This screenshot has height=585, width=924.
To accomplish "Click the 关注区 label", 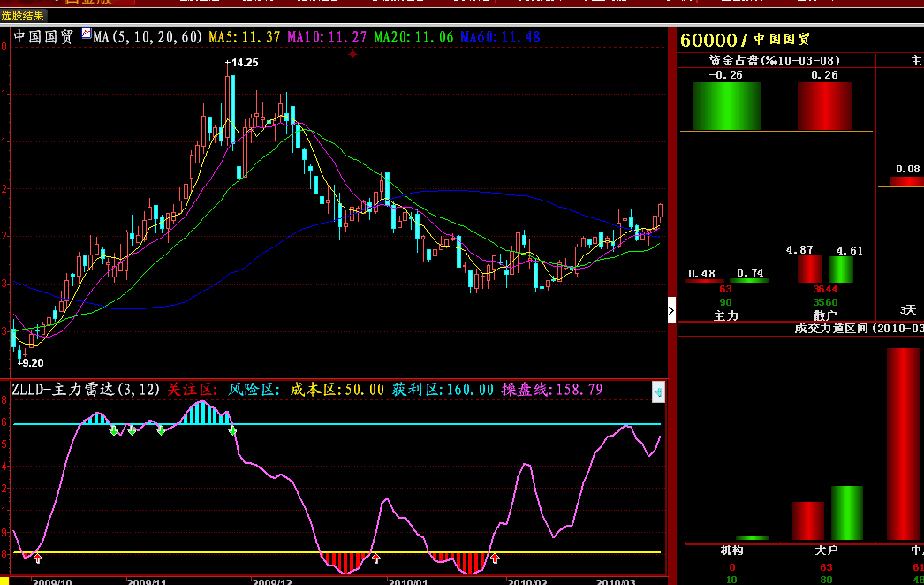I will coord(192,390).
